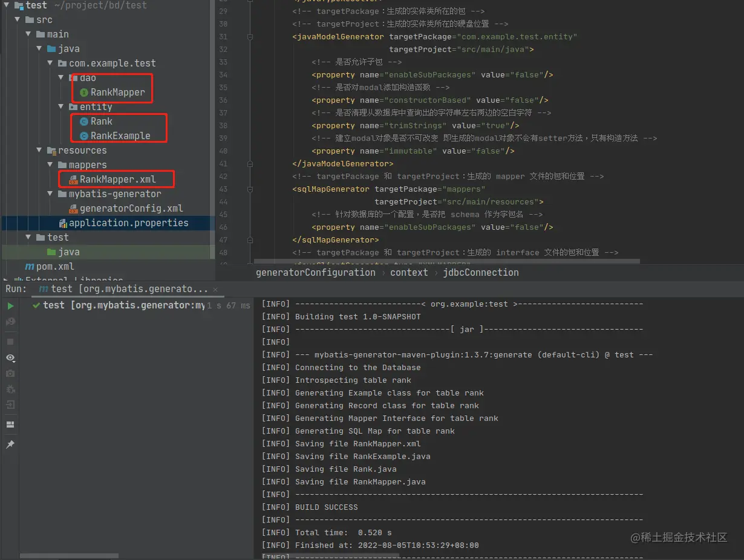Select jdbcConnection in the breadcrumb bar
Screen dimensions: 744x560
[481, 272]
